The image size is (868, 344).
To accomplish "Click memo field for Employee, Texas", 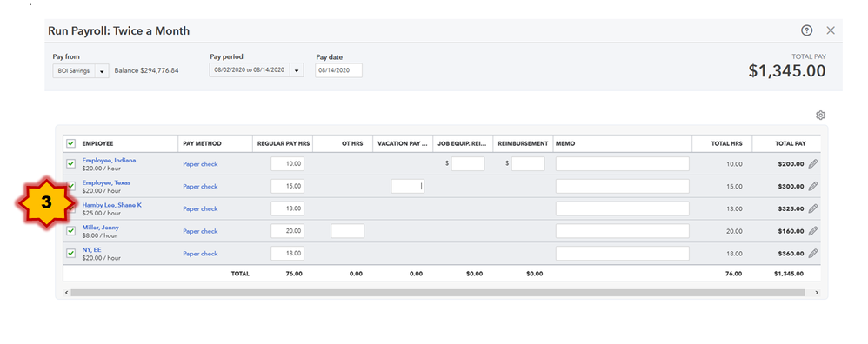I will tap(622, 187).
